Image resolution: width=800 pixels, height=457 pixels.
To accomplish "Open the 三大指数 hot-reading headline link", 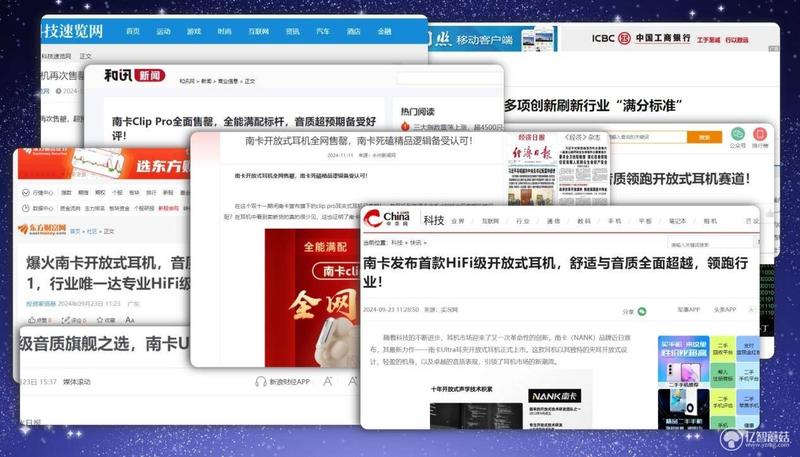I will tap(458, 126).
